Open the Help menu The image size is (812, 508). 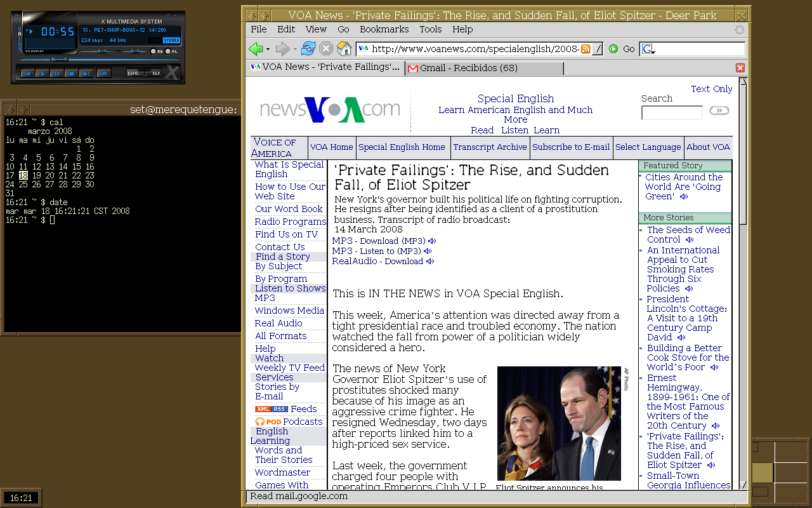(x=462, y=29)
